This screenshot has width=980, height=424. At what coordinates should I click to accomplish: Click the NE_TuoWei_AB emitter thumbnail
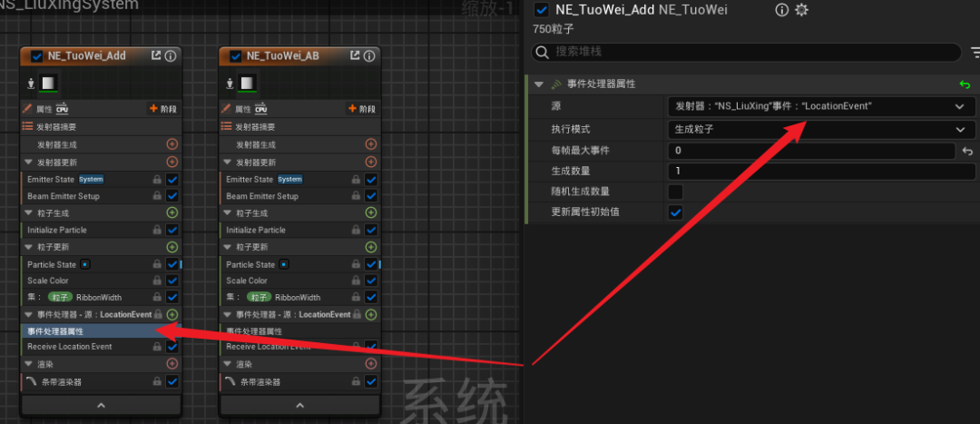click(247, 83)
